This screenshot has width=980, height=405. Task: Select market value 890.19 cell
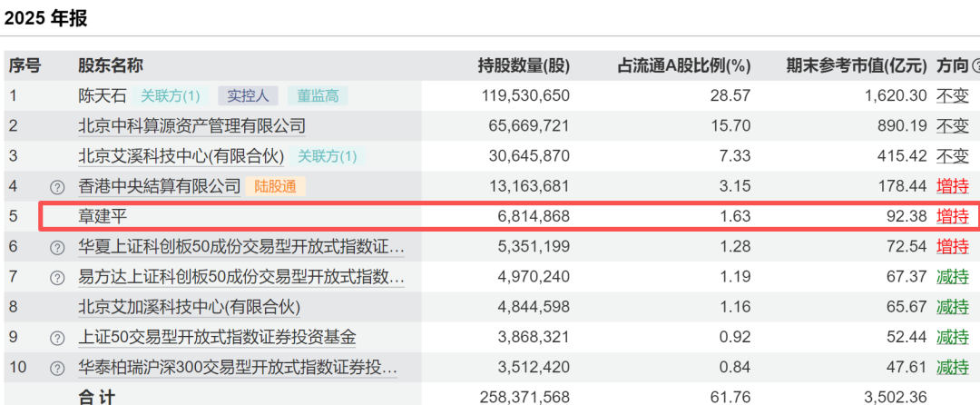(903, 126)
